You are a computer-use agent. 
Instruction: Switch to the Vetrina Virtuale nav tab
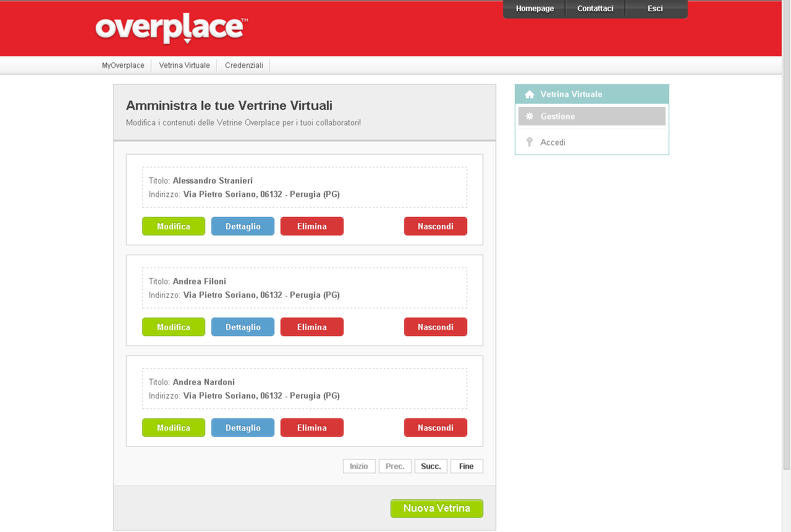[184, 65]
